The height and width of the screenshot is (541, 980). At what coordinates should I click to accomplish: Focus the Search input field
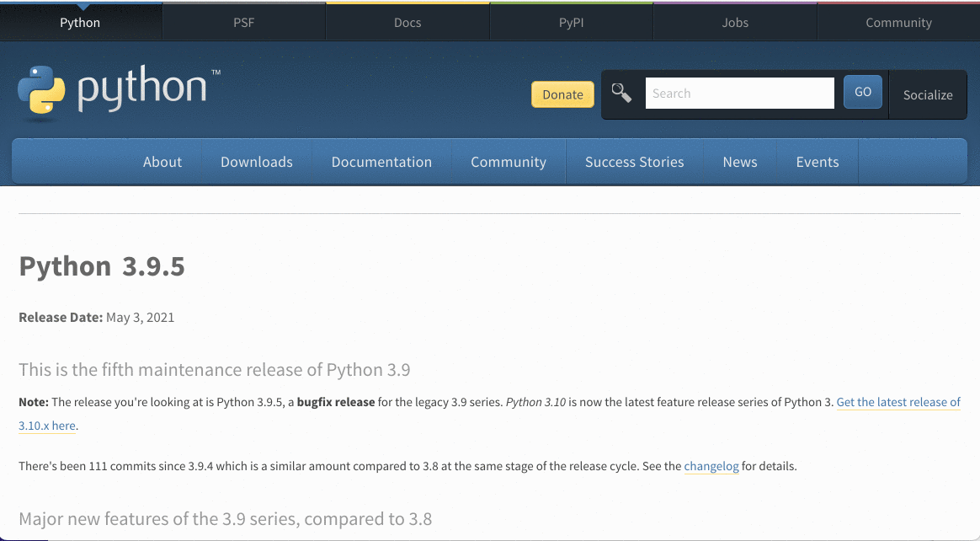739,94
